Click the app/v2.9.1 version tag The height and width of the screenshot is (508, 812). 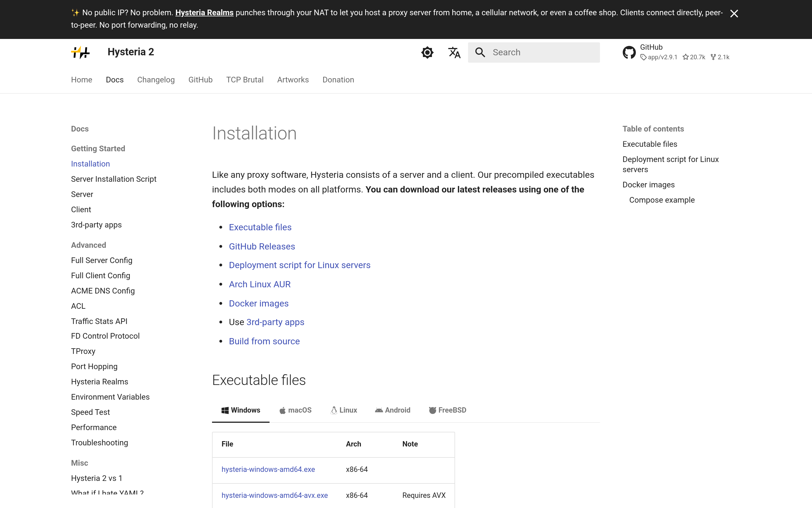659,57
